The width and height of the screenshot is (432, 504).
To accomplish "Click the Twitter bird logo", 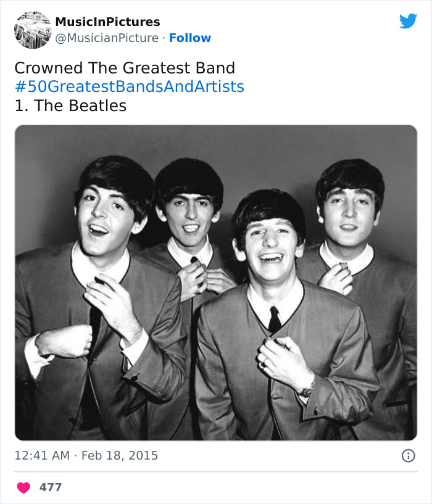I will [x=408, y=21].
